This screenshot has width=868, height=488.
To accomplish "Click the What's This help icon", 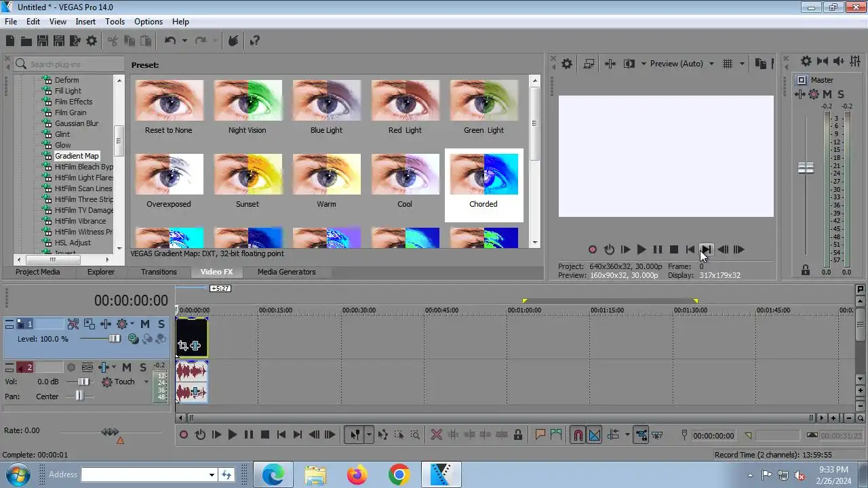I will tap(255, 41).
